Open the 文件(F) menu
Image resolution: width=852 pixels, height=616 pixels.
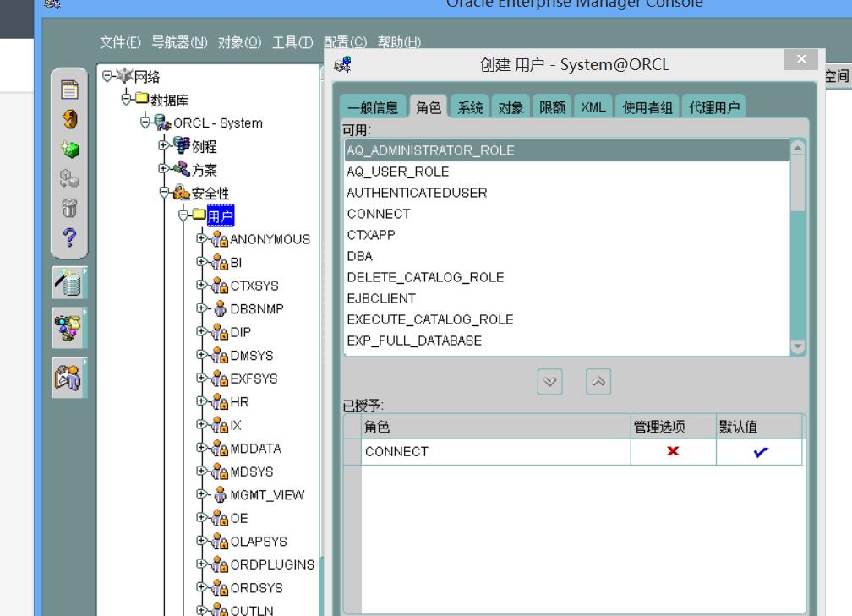[120, 42]
